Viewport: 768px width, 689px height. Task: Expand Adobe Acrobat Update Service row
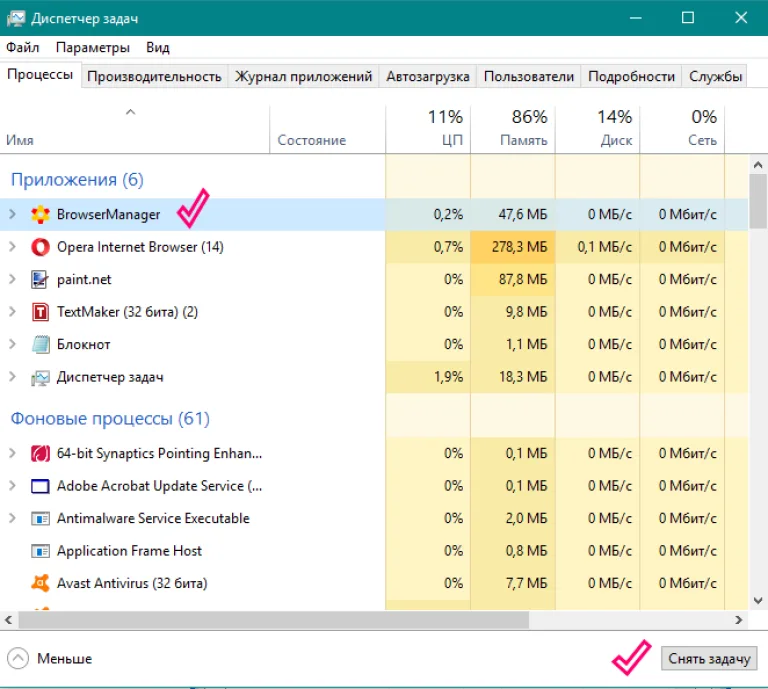(x=13, y=486)
